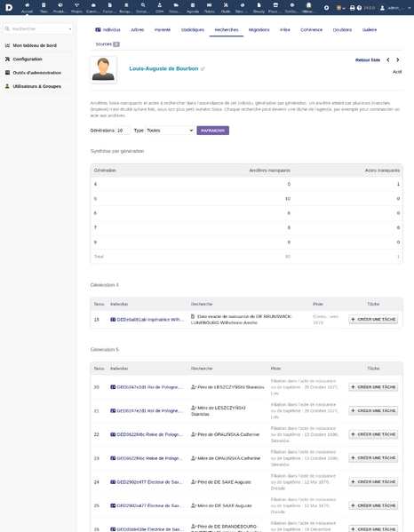The image size is (414, 532).
Task: Switch to the Statistiques tab
Action: 193,30
